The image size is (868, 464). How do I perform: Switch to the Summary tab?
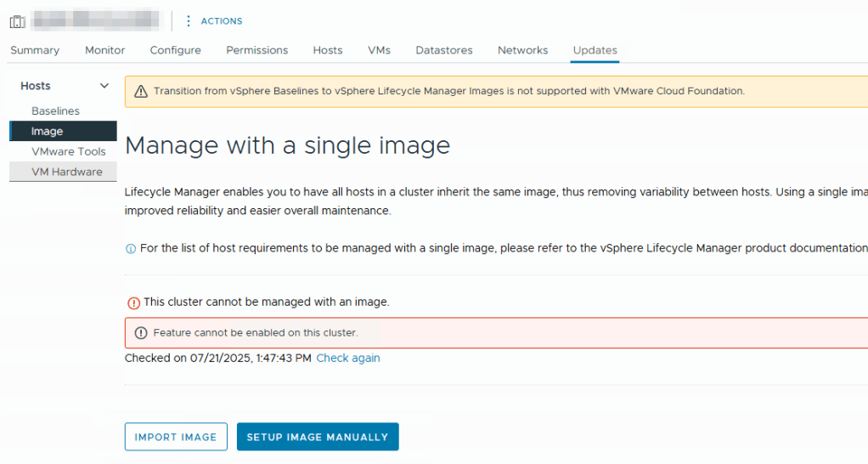coord(35,50)
